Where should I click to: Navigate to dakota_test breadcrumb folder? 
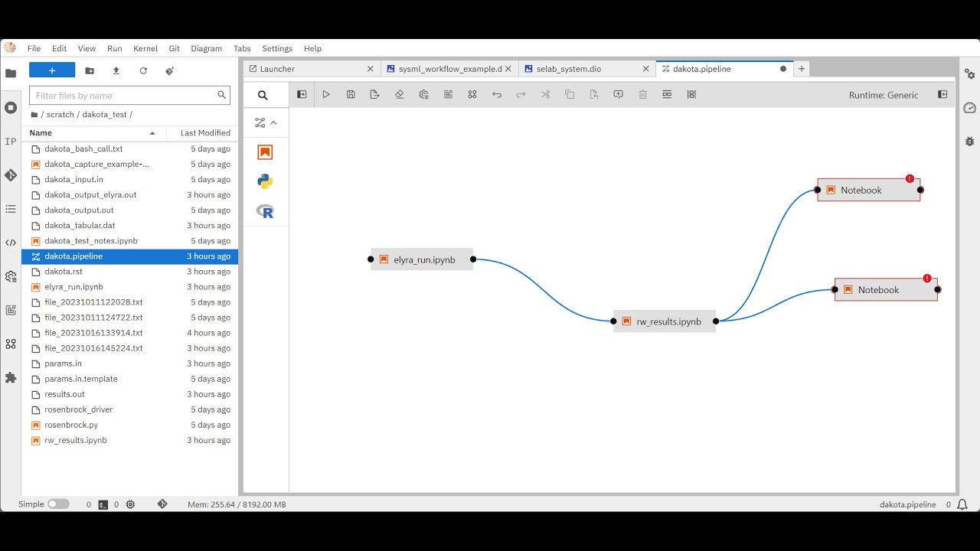coord(104,115)
